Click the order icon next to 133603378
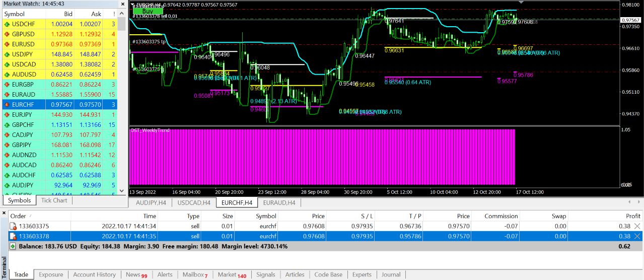The height and width of the screenshot is (280, 644). coord(13,236)
